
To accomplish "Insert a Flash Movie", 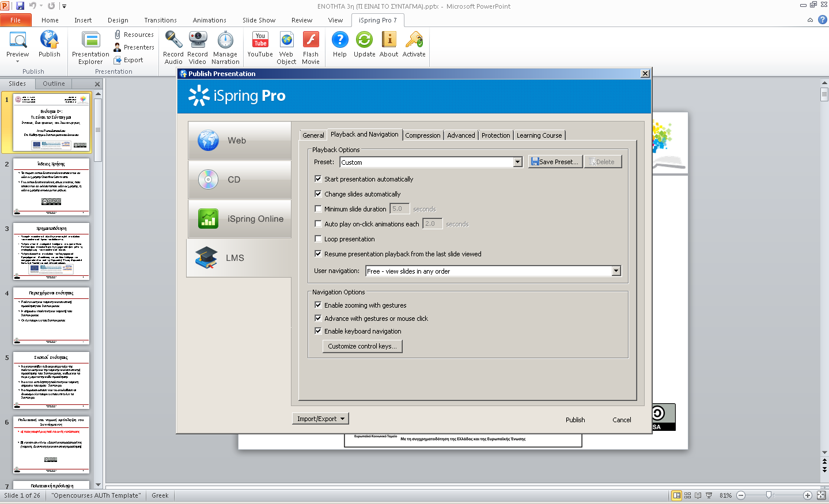I will (311, 47).
